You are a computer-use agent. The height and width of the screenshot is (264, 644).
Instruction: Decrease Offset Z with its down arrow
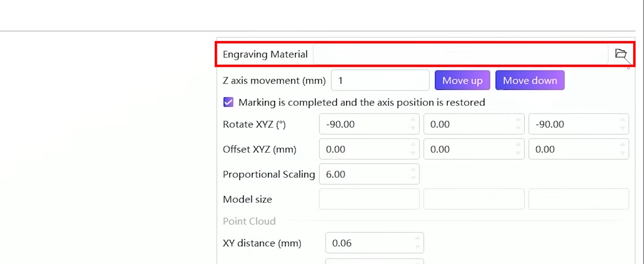point(623,154)
